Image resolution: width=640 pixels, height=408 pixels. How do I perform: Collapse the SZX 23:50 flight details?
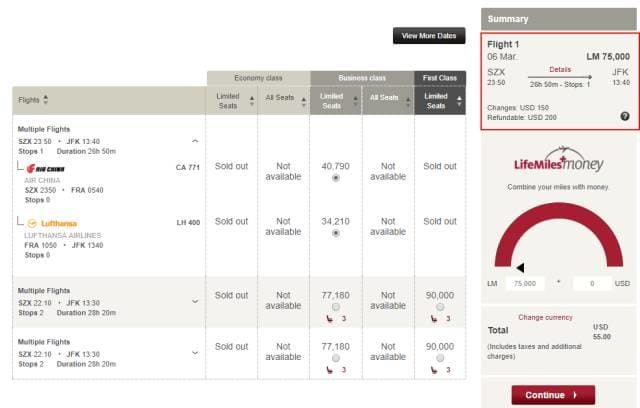pos(195,141)
